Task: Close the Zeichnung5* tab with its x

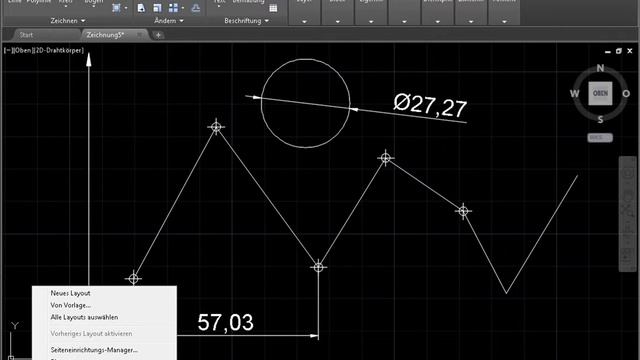Action: pyautogui.click(x=140, y=35)
